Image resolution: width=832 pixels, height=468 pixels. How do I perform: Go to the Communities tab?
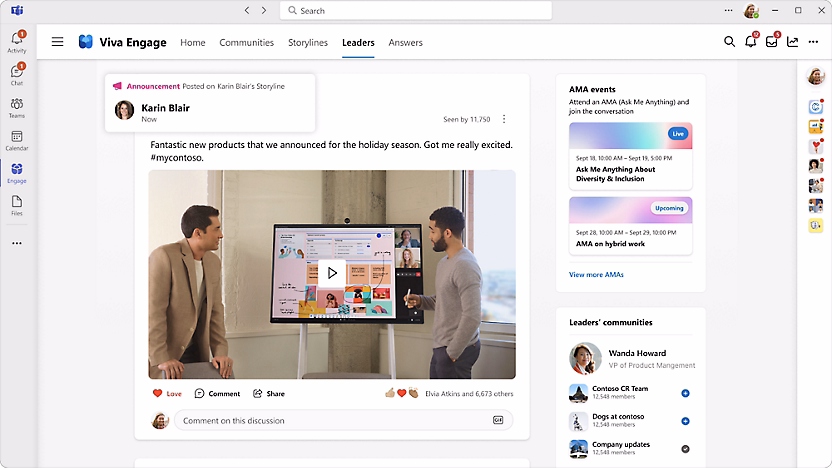coord(247,42)
